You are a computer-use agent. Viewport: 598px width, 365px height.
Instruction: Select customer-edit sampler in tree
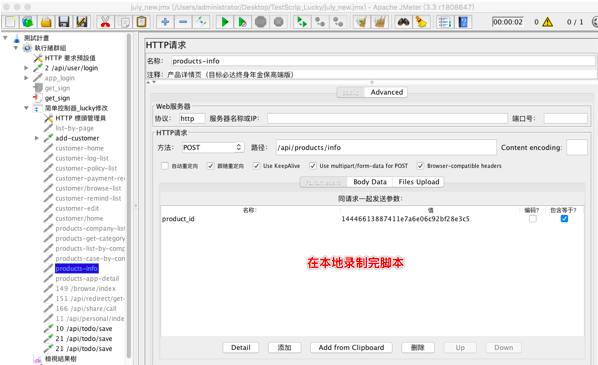77,208
